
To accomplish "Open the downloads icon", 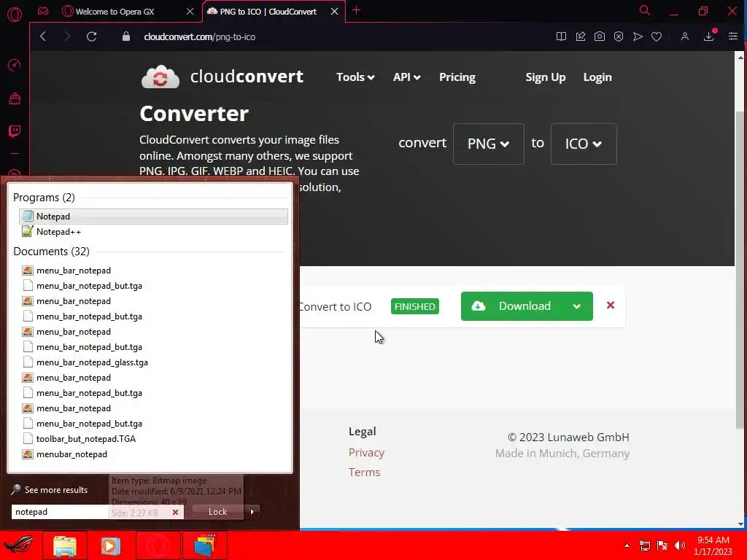I will pos(709,36).
